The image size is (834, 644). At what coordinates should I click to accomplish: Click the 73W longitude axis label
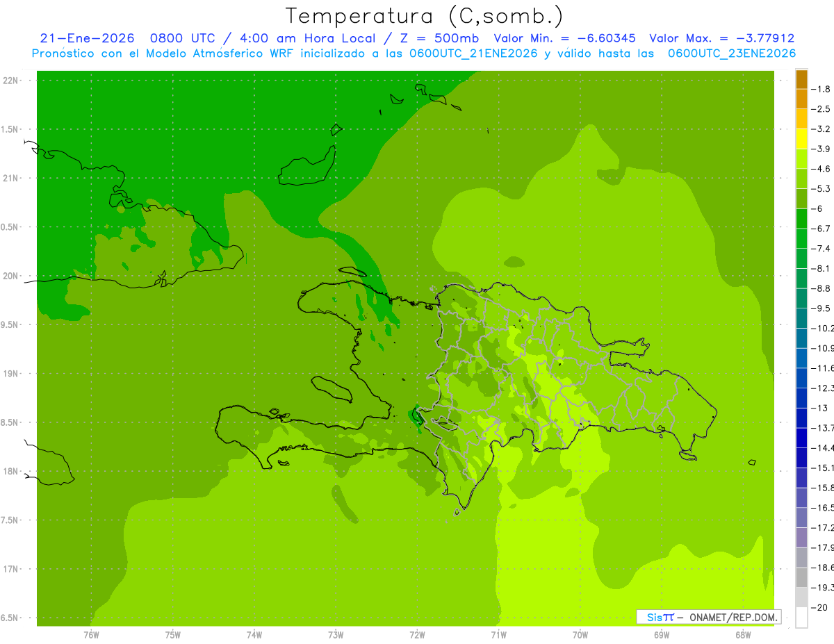336,634
